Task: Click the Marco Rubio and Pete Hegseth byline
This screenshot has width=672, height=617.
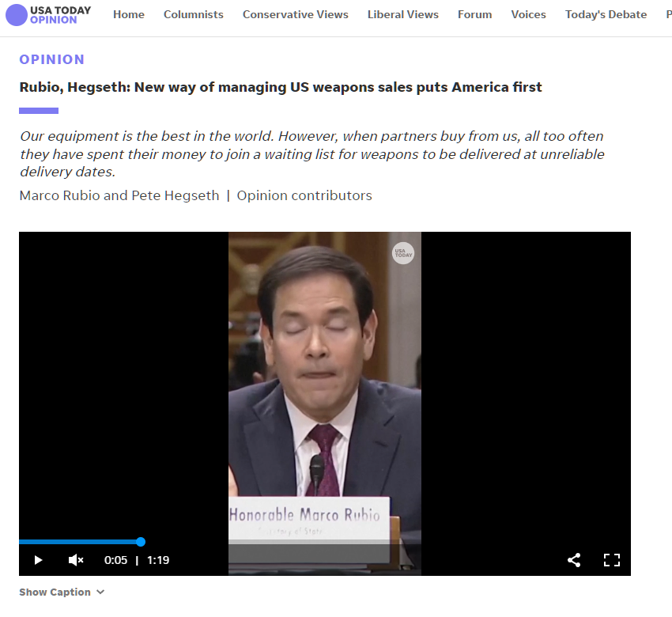Action: click(x=119, y=195)
